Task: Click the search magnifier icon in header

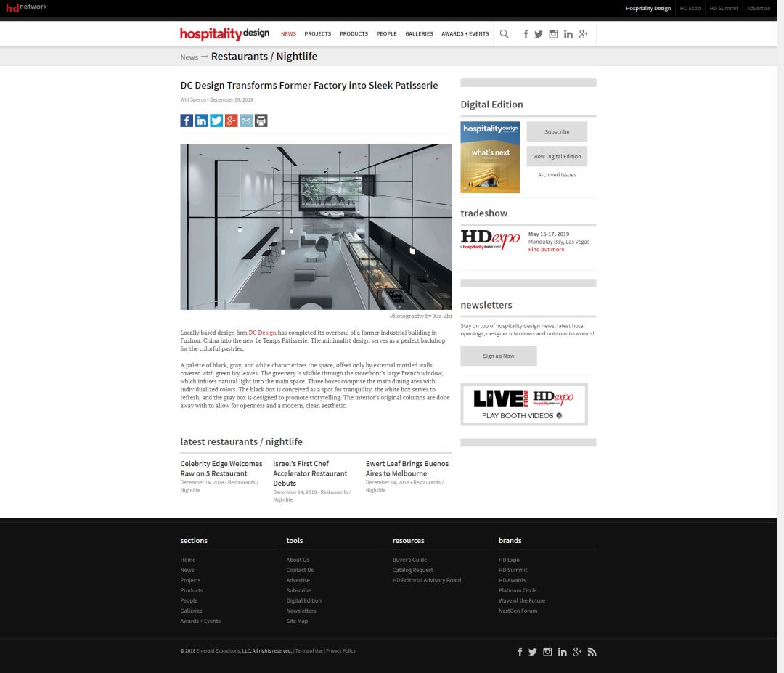Action: pos(504,34)
